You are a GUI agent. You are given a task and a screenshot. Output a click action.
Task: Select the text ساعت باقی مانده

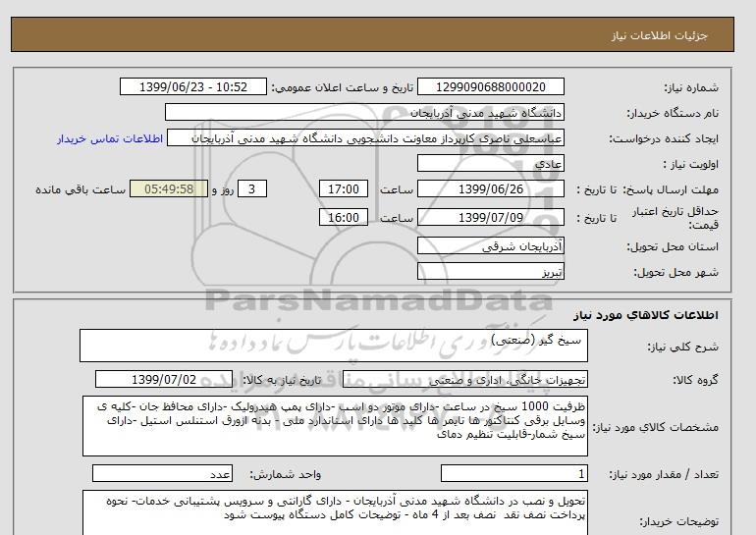tap(81, 189)
